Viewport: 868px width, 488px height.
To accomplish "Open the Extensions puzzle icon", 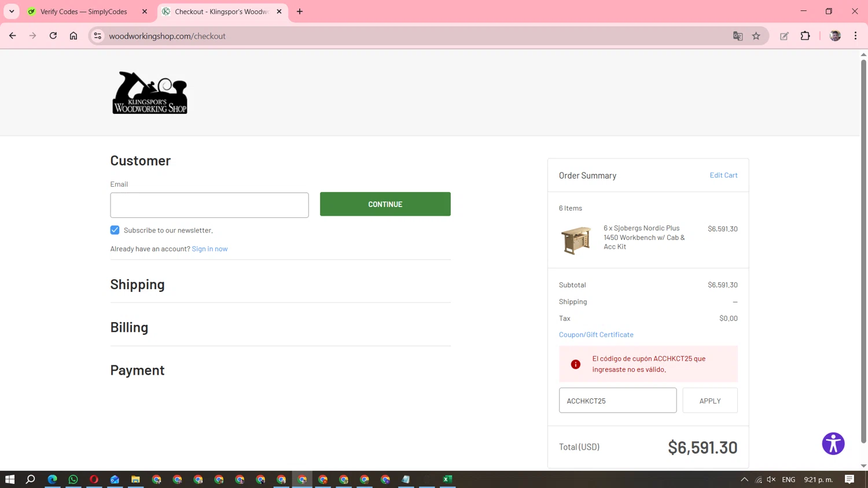I will (805, 36).
